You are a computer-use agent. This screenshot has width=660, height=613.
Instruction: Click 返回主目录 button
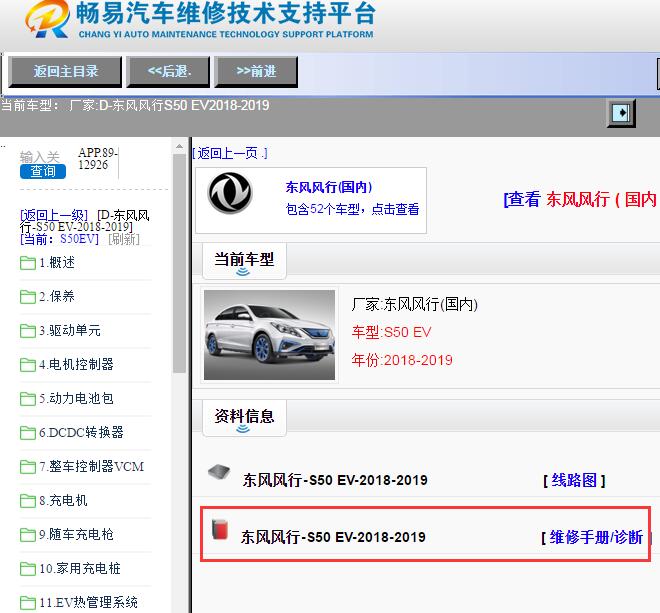[x=65, y=72]
